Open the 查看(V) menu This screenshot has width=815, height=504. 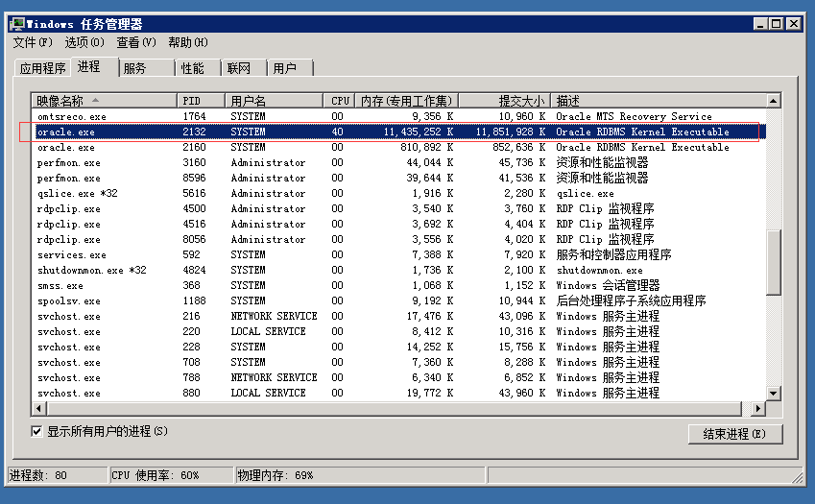click(135, 42)
